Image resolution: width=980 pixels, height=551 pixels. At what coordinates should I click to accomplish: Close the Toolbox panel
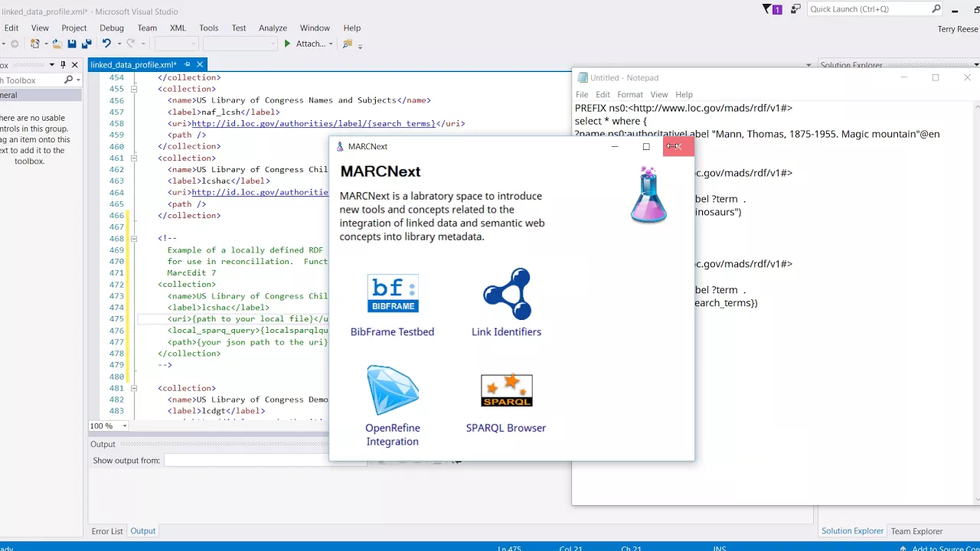pos(74,65)
